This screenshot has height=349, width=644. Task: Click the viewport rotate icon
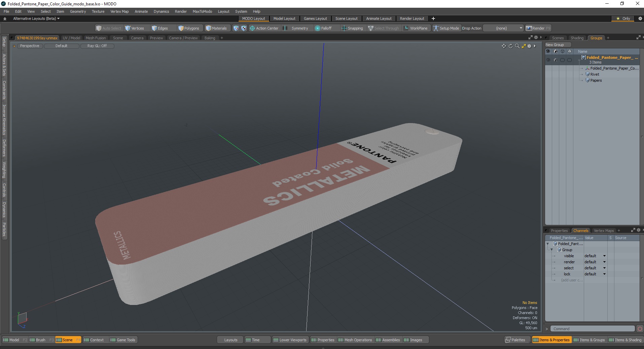coord(510,46)
